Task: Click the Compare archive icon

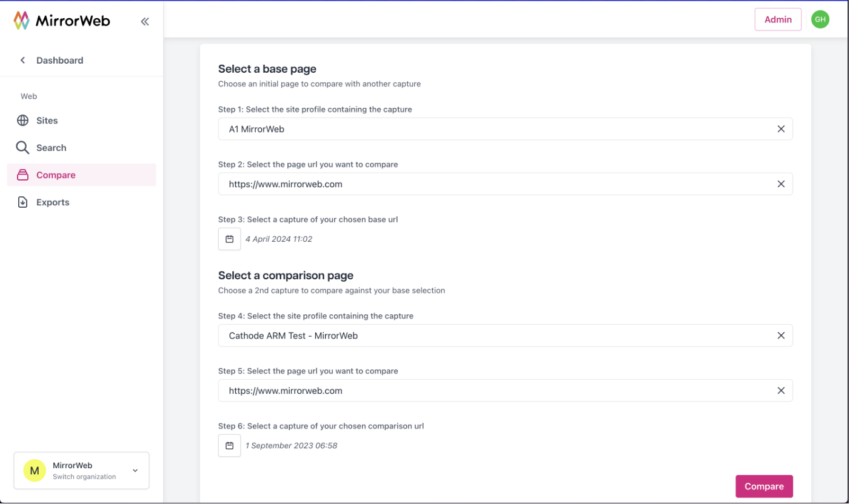Action: click(x=22, y=174)
